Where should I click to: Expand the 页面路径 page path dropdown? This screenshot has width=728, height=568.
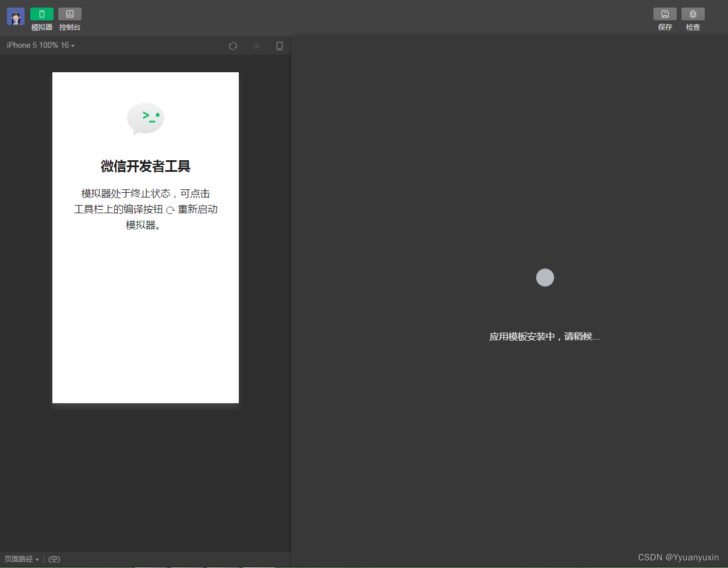(x=22, y=559)
